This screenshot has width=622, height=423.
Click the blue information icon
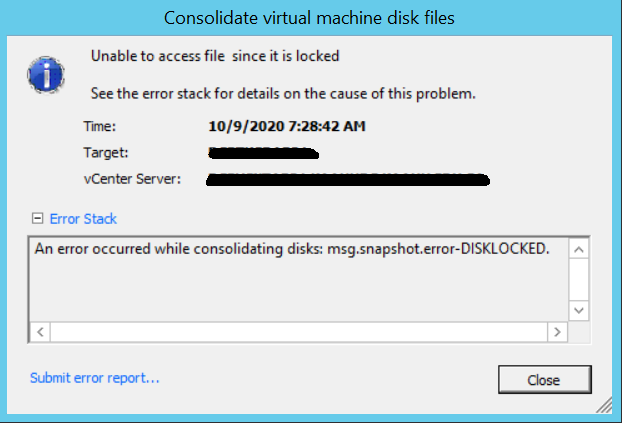(x=46, y=75)
